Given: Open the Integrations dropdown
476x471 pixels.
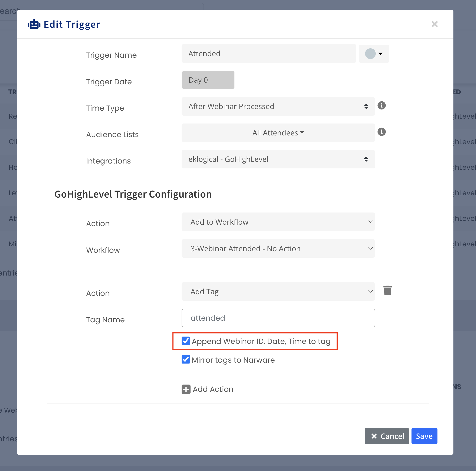Looking at the screenshot, I should tap(278, 159).
